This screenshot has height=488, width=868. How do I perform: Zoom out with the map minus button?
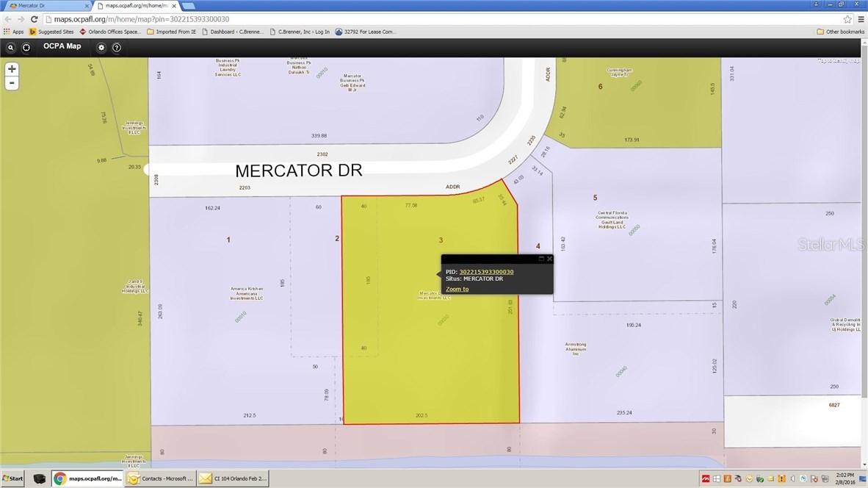(x=12, y=83)
